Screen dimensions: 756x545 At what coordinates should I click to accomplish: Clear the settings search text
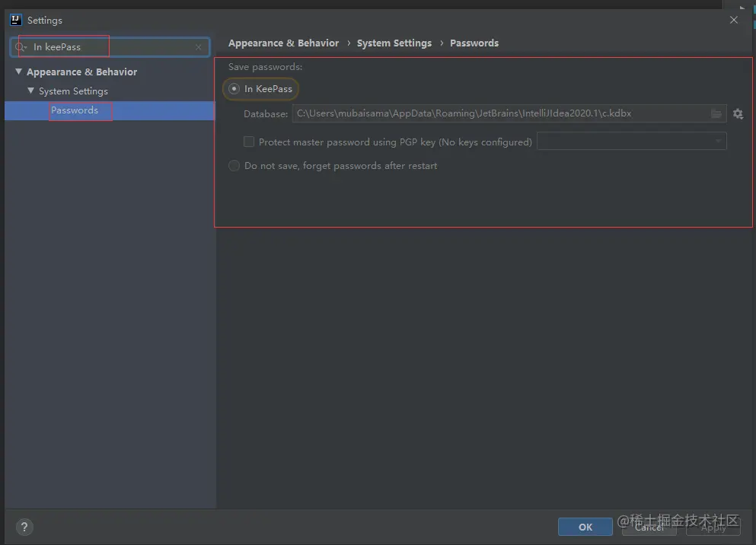coord(198,47)
